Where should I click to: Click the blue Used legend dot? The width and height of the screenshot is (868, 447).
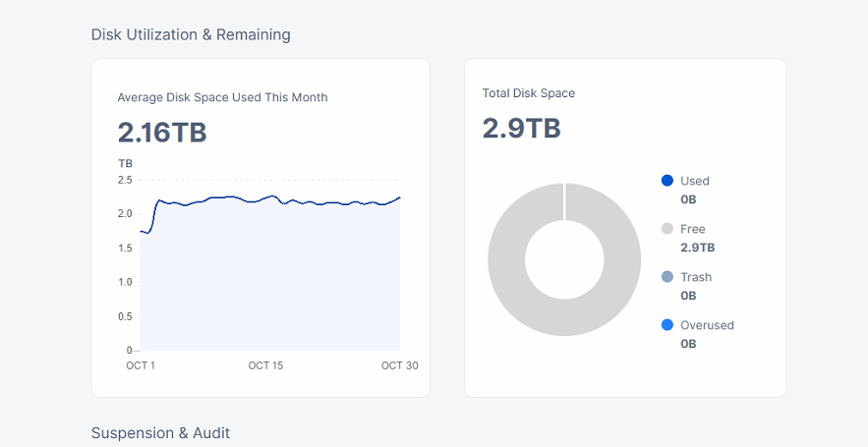667,181
